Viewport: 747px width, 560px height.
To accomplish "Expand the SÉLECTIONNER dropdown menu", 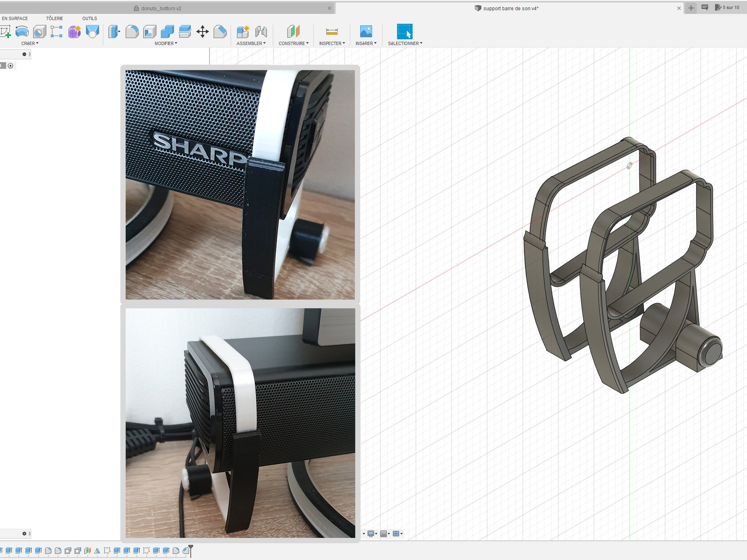I will coord(405,43).
